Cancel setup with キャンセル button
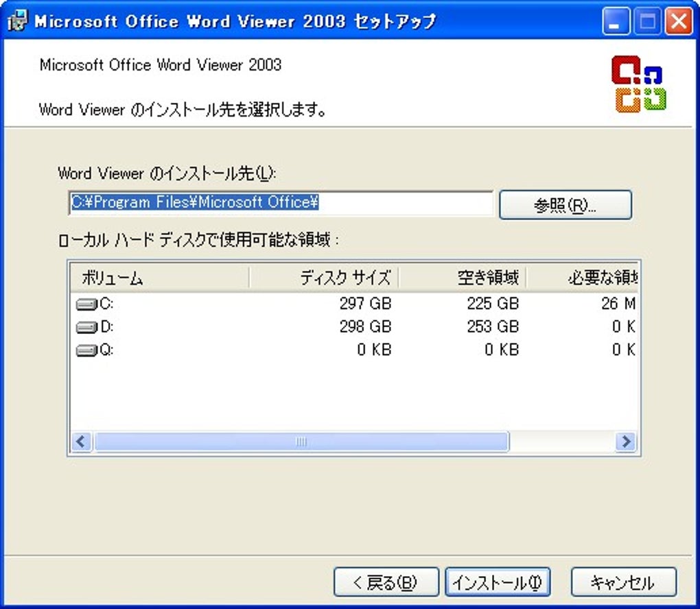 624,582
